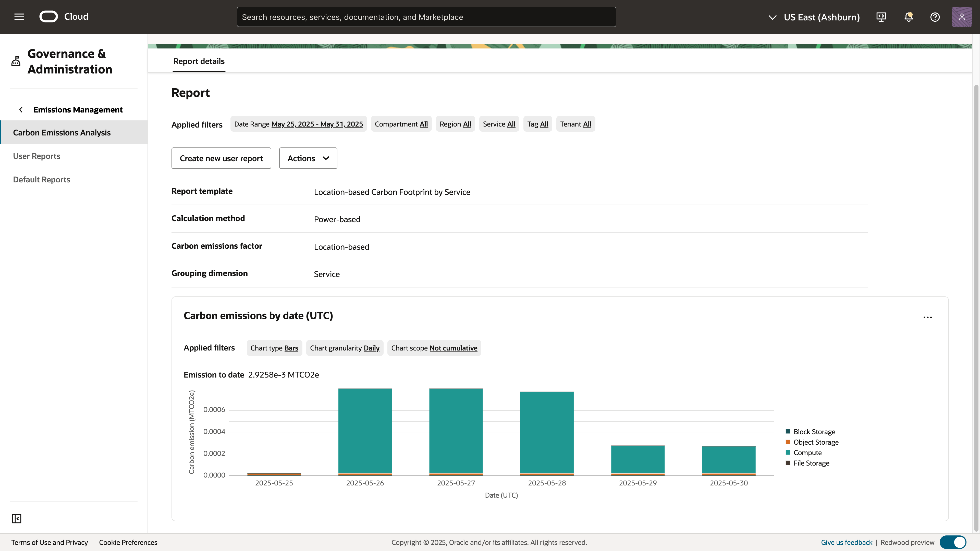Click Create new user report

point(221,158)
